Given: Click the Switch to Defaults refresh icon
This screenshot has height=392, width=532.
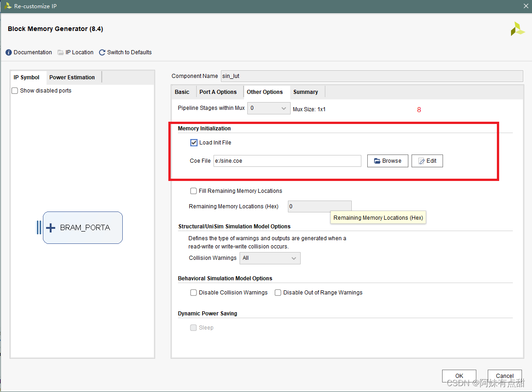Looking at the screenshot, I should pyautogui.click(x=102, y=52).
